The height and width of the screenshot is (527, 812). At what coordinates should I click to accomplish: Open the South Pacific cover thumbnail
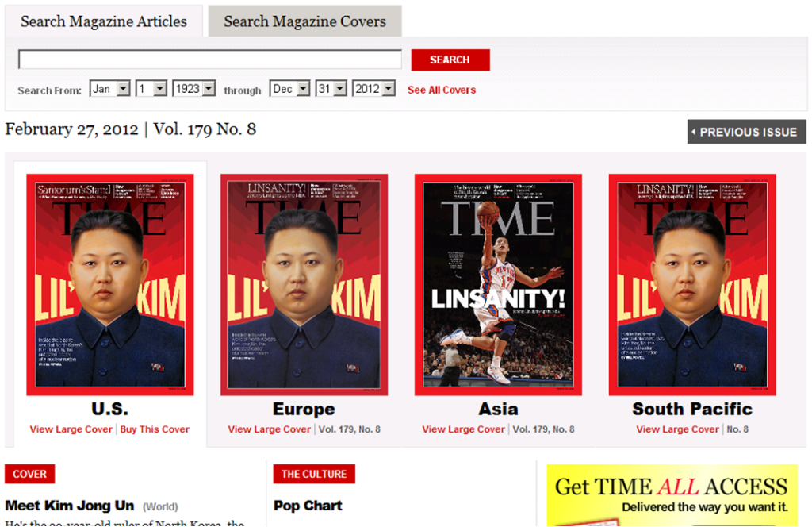point(692,284)
